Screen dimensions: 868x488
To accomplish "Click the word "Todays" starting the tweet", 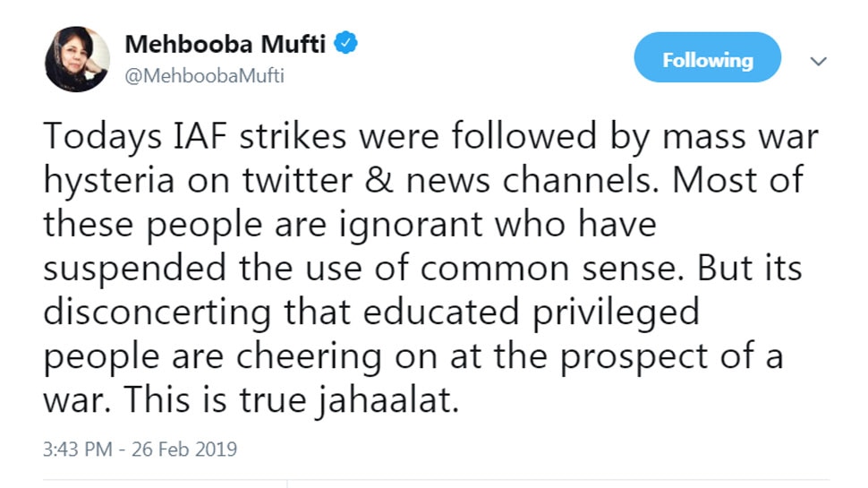I will [x=94, y=137].
